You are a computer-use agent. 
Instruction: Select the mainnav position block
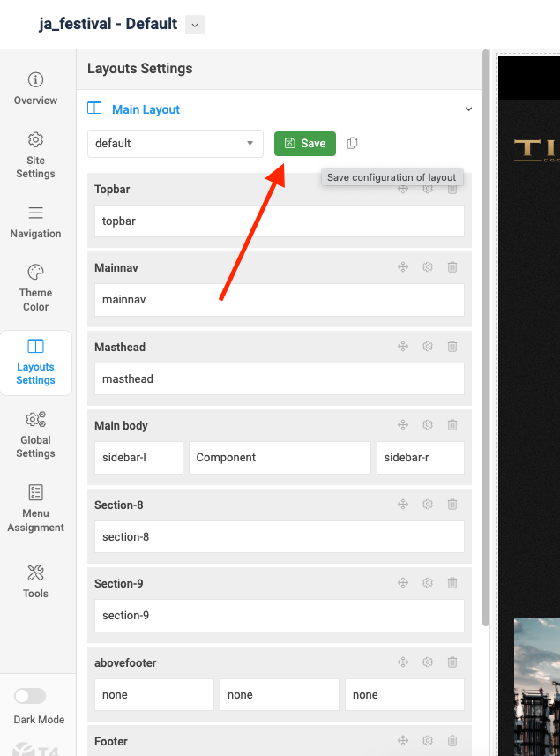pyautogui.click(x=280, y=300)
